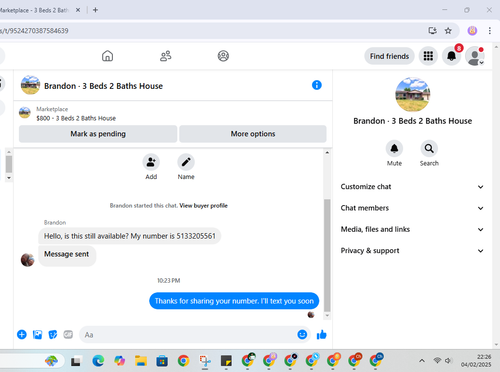
Task: Go to the Facebook Home icon
Action: (107, 56)
